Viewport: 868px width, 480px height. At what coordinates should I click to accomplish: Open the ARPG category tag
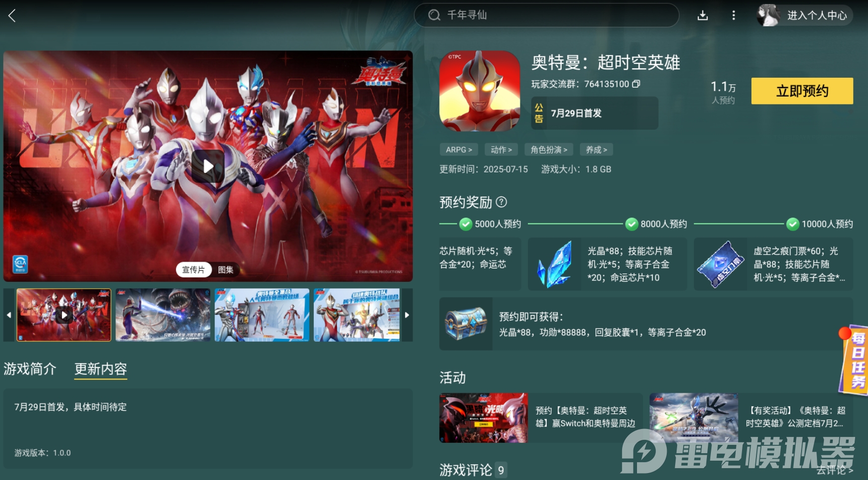(x=459, y=150)
